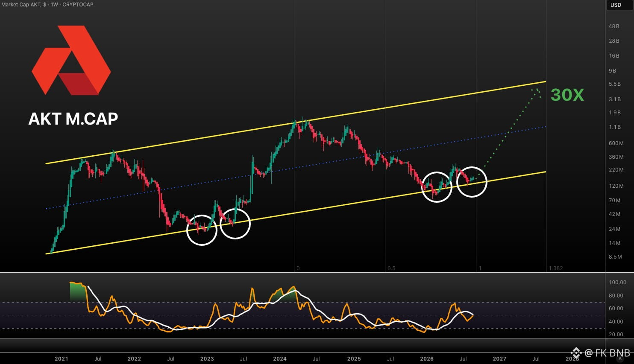Click the 3.1B price axis label

(615, 99)
